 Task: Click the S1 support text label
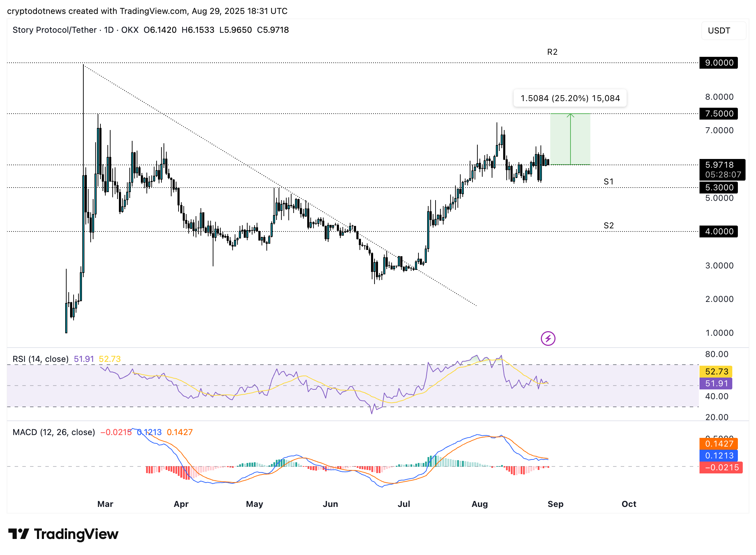[x=608, y=182]
